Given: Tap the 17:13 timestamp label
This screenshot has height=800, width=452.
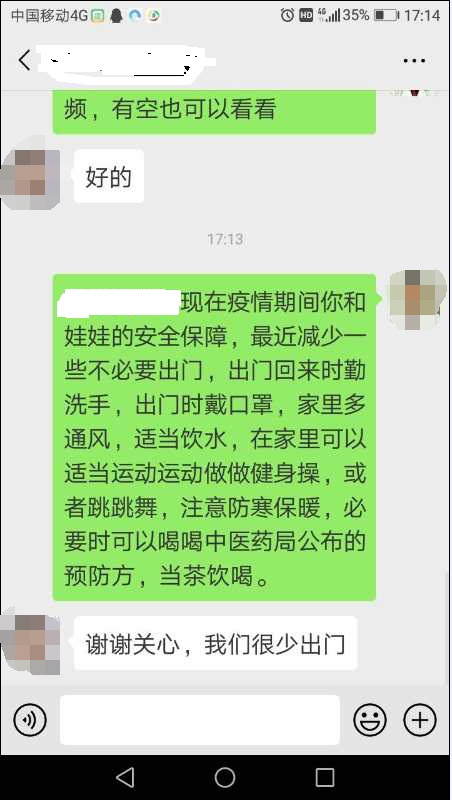Looking at the screenshot, I should 225,239.
